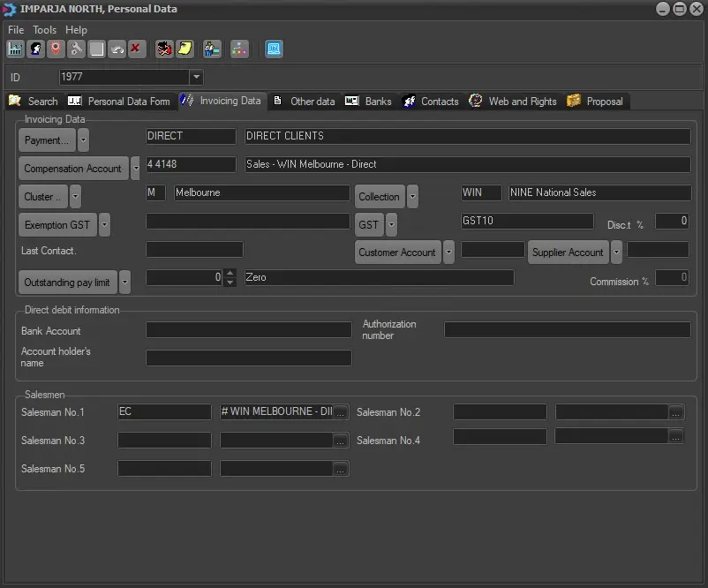Click the red X delete toolbar icon
The height and width of the screenshot is (588, 708).
click(x=136, y=49)
